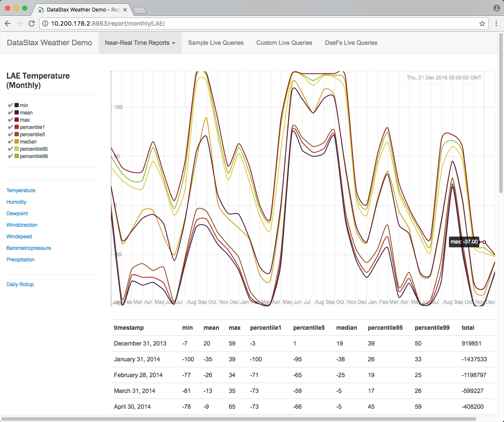Image resolution: width=504 pixels, height=422 pixels.
Task: Click the URL address bar field
Action: (256, 24)
